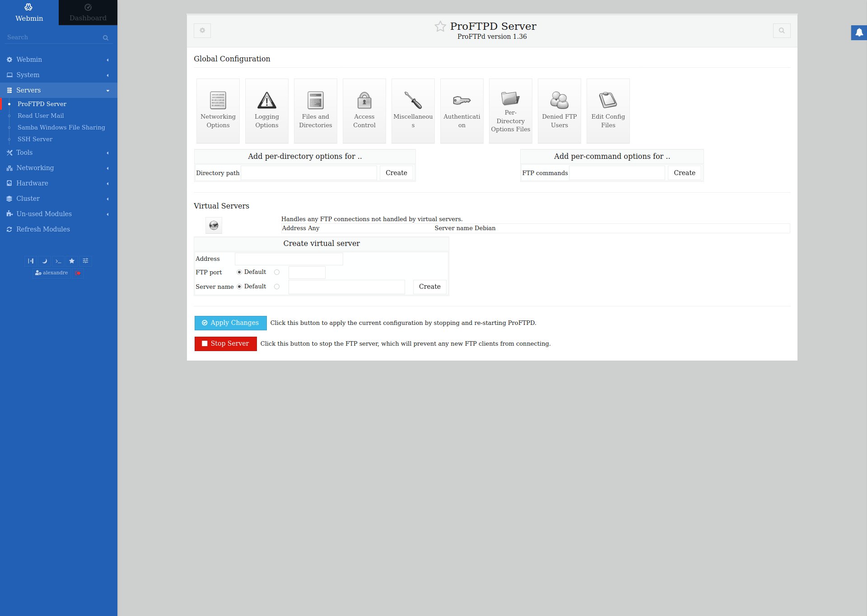This screenshot has width=867, height=616.
Task: Open default virtual server globe icon
Action: (214, 225)
